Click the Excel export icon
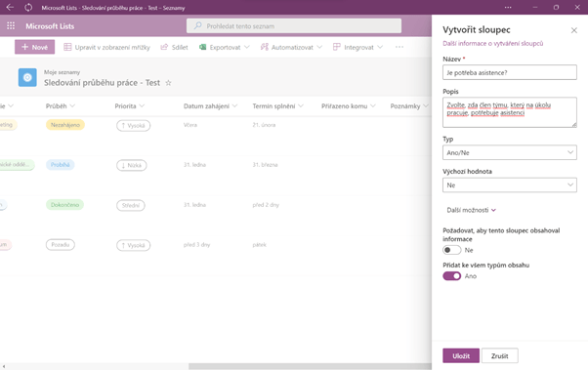This screenshot has width=588, height=370. click(x=202, y=47)
